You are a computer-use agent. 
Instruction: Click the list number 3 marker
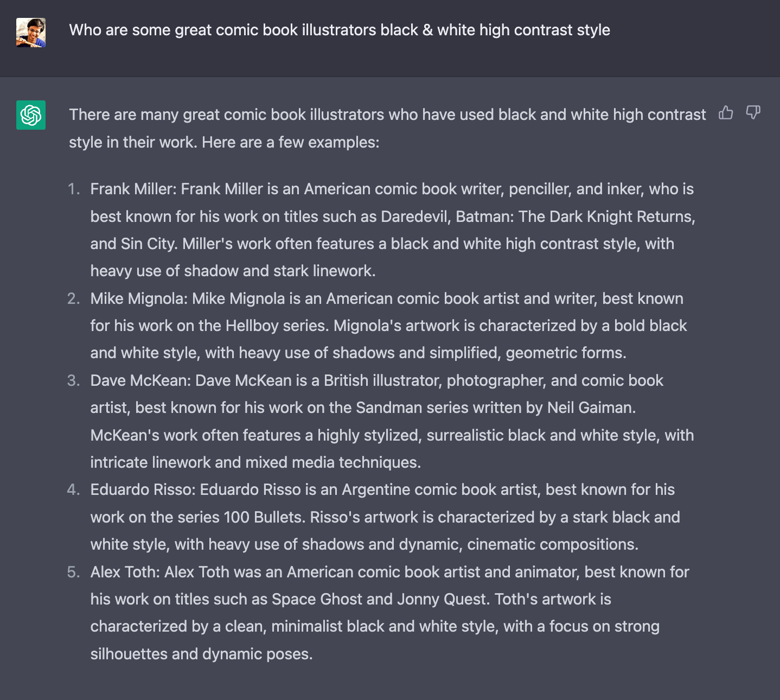coord(74,380)
